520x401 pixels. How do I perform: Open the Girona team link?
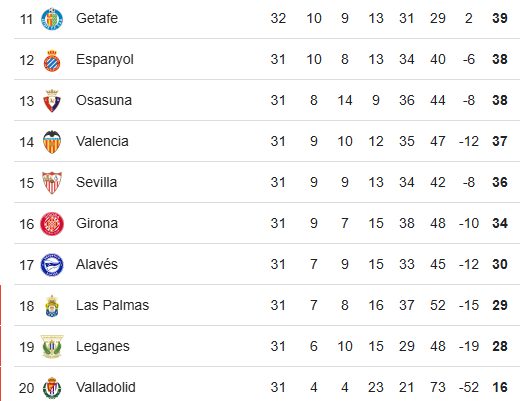click(x=97, y=223)
